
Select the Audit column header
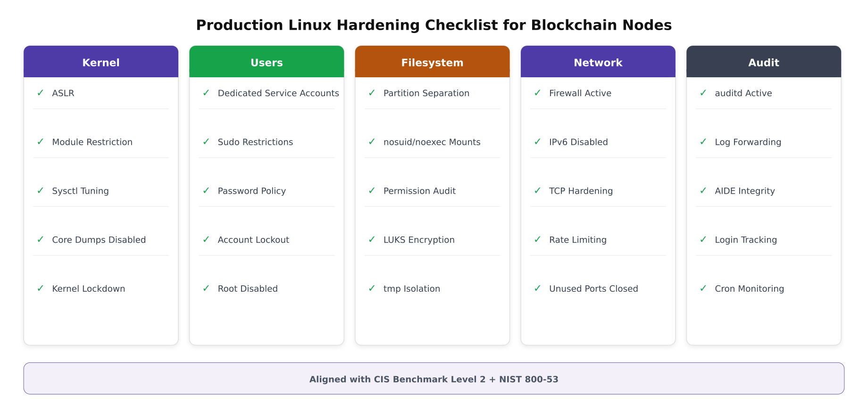pos(764,62)
